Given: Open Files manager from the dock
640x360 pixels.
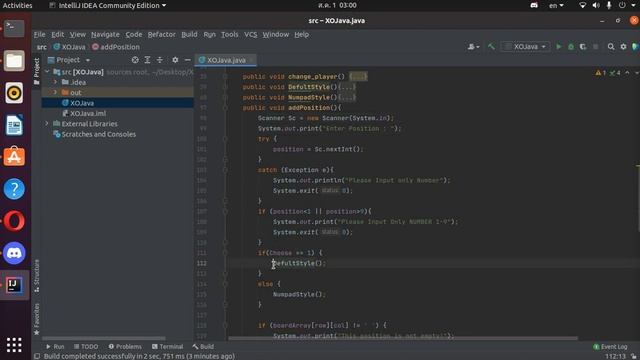Looking at the screenshot, I should 14,61.
